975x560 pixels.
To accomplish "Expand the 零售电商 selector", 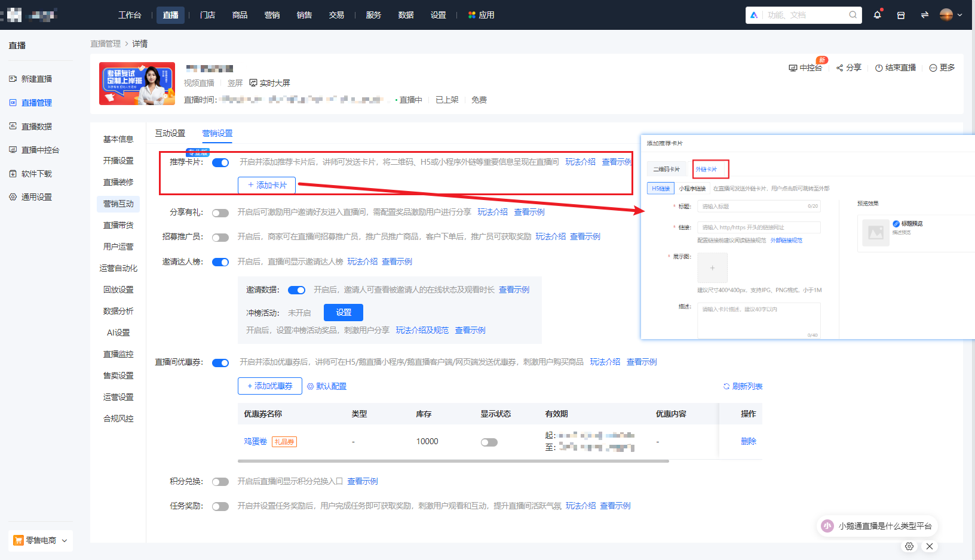I will (x=40, y=540).
